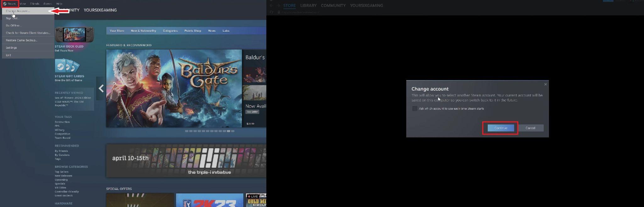Choose Exit in the Steam menu
The image size is (644, 207).
pos(28,55)
